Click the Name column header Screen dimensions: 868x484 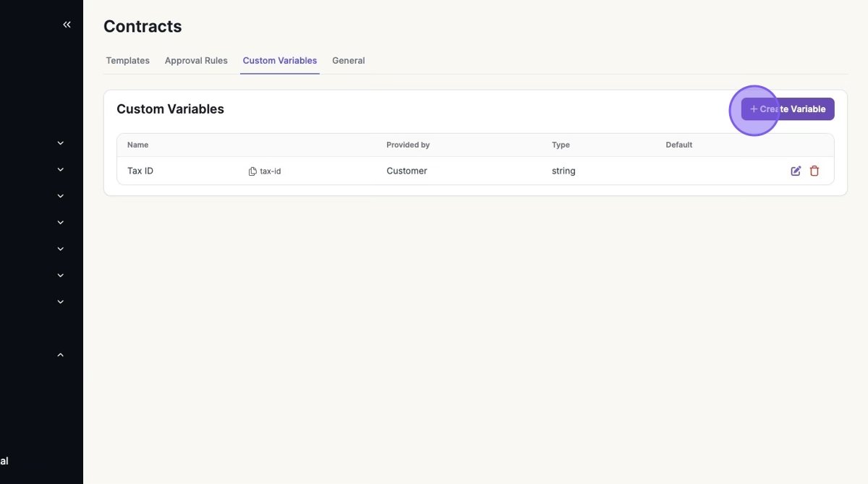(x=138, y=145)
